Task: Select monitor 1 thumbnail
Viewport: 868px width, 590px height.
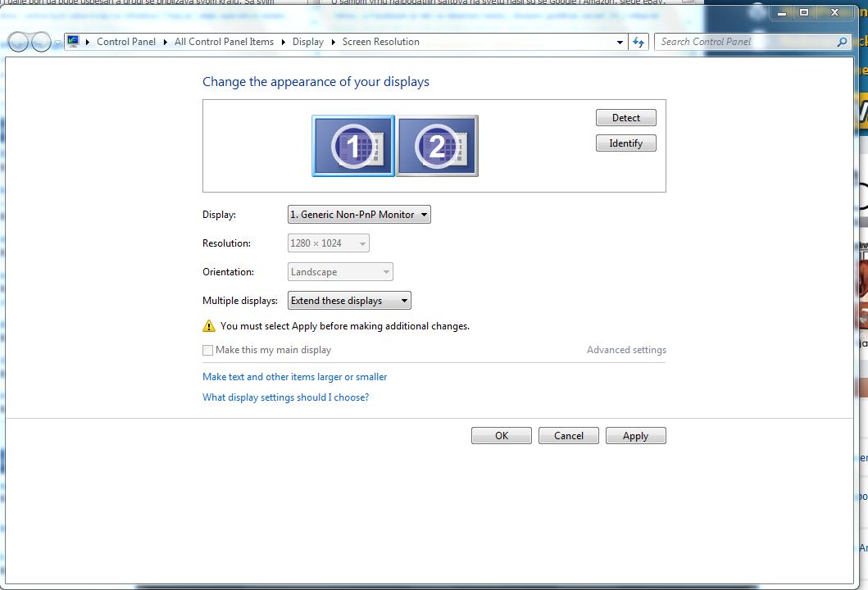Action: 353,146
